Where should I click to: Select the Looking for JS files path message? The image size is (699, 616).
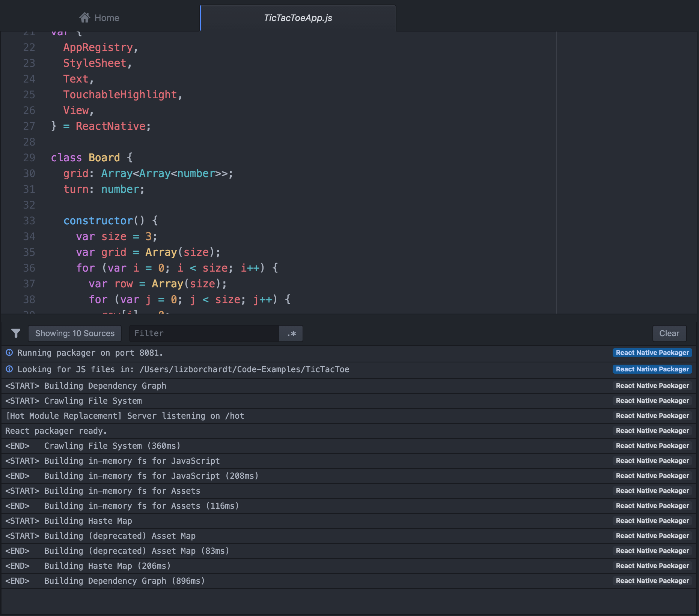(183, 369)
